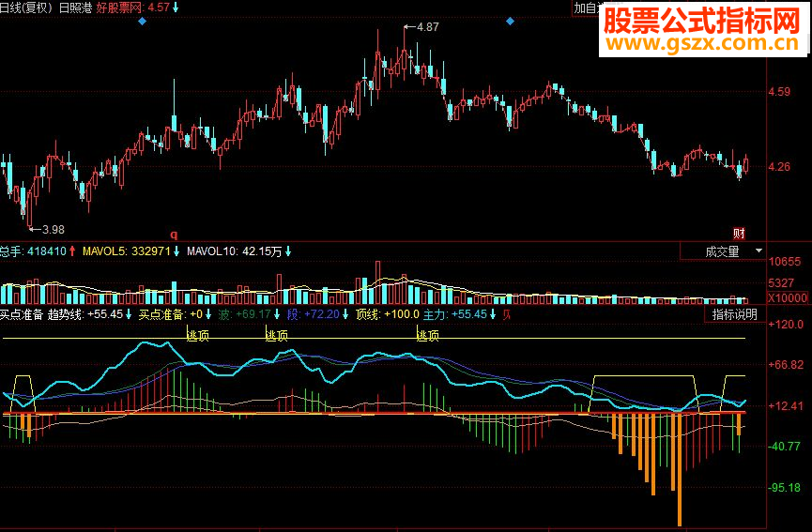Click the 成交量 dropdown arrow

758,251
